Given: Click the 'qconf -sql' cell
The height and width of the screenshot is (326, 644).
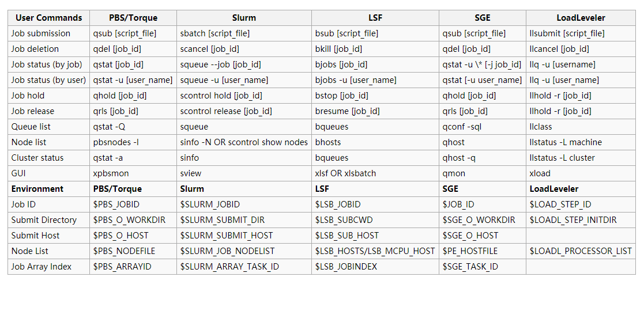Looking at the screenshot, I should click(462, 127).
